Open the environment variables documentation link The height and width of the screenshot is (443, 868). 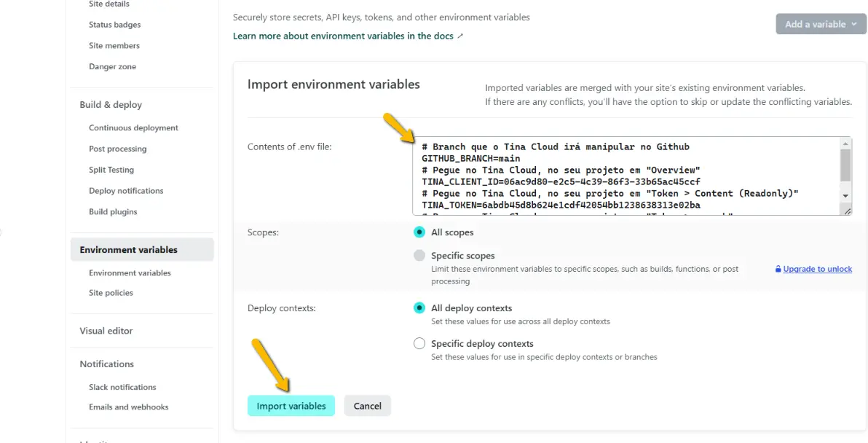[342, 35]
